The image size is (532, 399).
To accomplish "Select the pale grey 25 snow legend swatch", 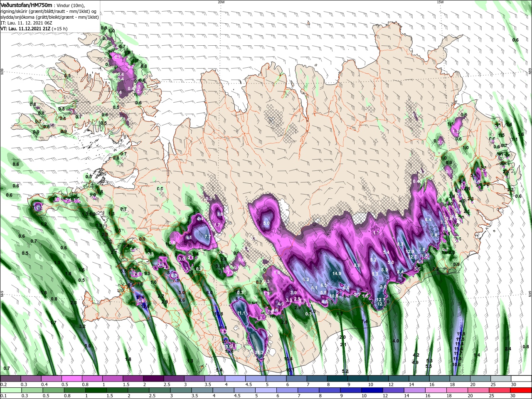I will click(x=501, y=379).
